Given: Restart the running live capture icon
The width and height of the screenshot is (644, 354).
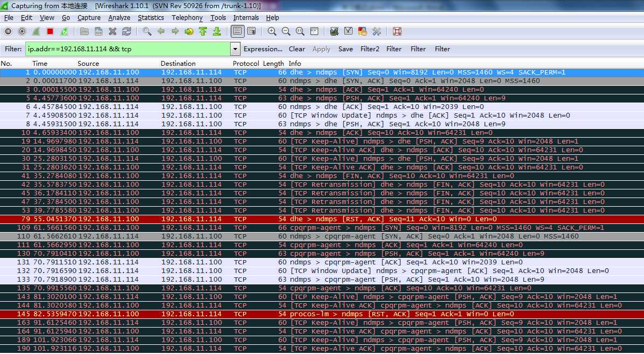Looking at the screenshot, I should coord(64,32).
